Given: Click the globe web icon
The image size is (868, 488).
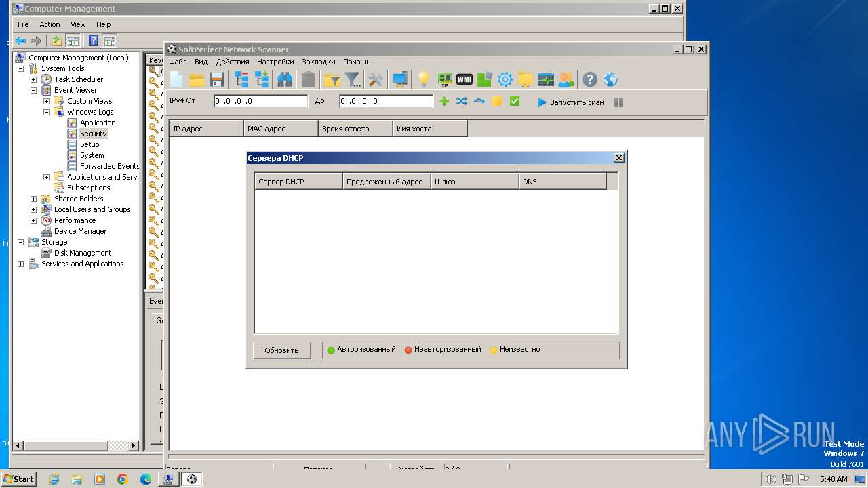Looking at the screenshot, I should (x=610, y=79).
